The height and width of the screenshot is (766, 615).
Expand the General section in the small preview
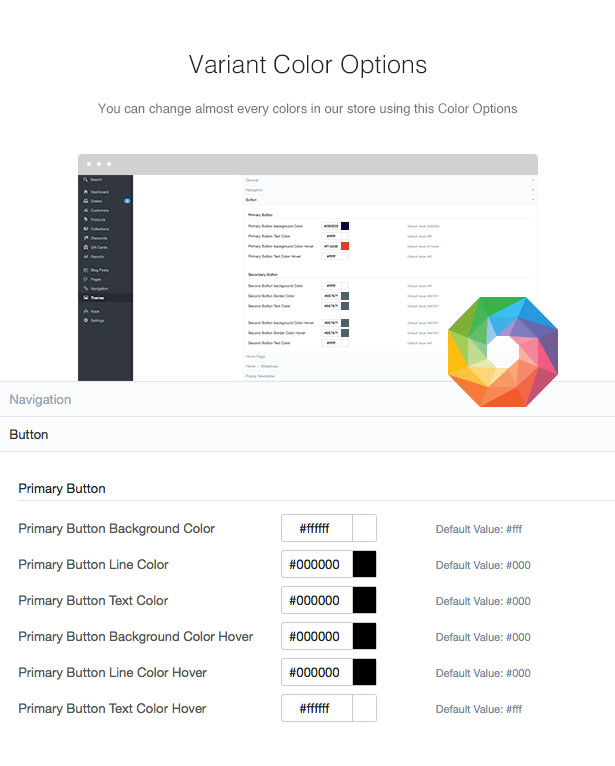pyautogui.click(x=390, y=180)
